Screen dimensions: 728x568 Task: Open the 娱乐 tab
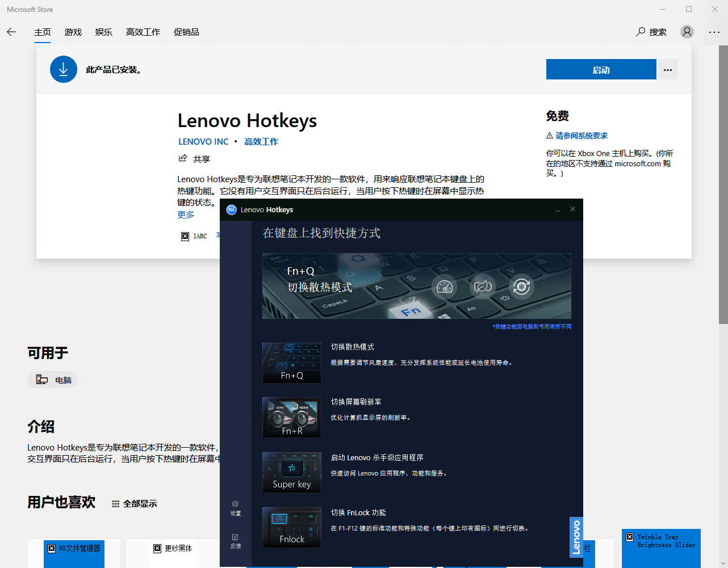(104, 32)
